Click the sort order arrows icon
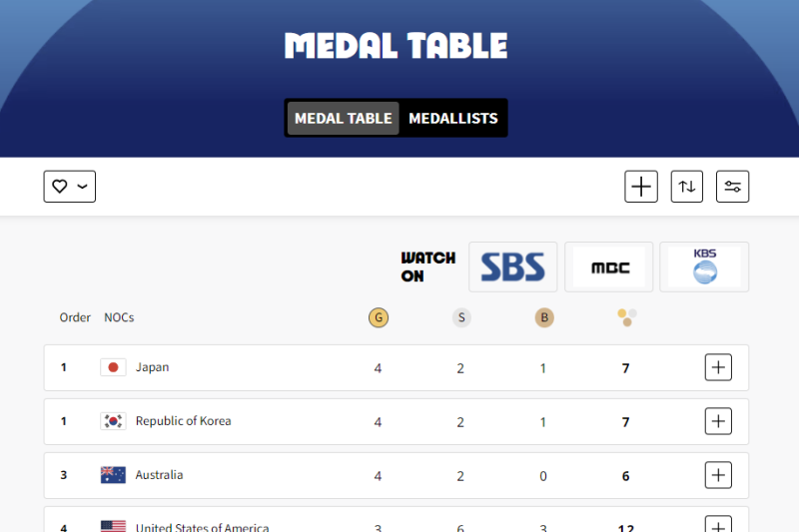This screenshot has height=532, width=799. point(687,187)
